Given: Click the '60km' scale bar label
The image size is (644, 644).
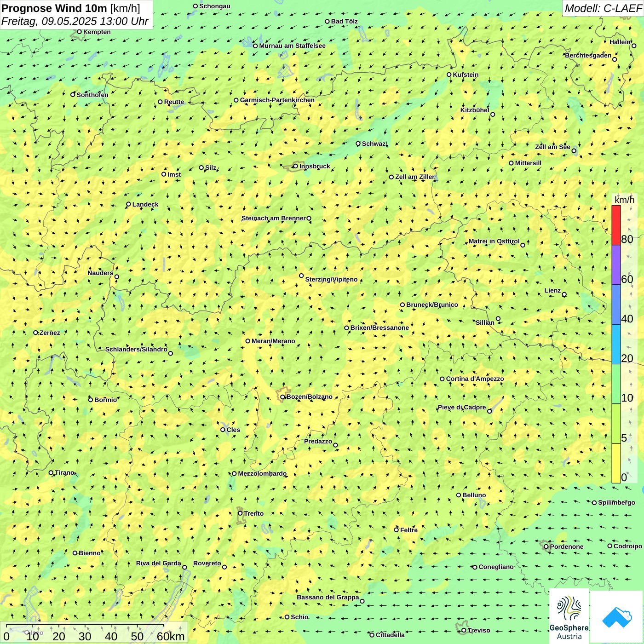Looking at the screenshot, I should coord(171,636).
